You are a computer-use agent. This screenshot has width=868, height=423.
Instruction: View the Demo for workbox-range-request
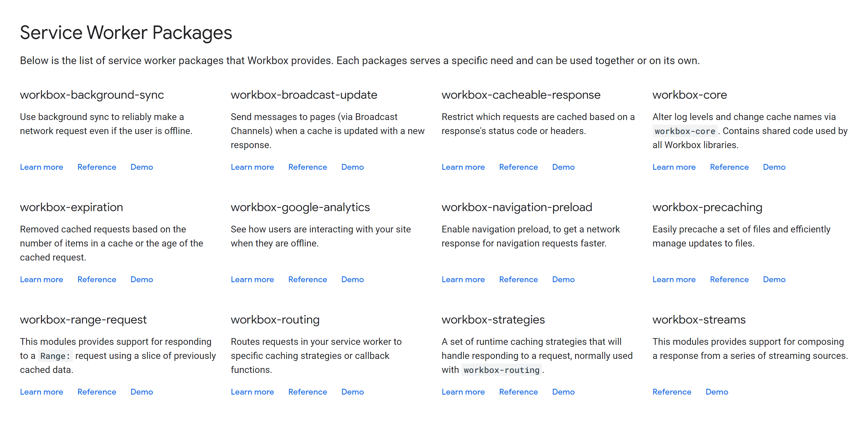(x=142, y=392)
